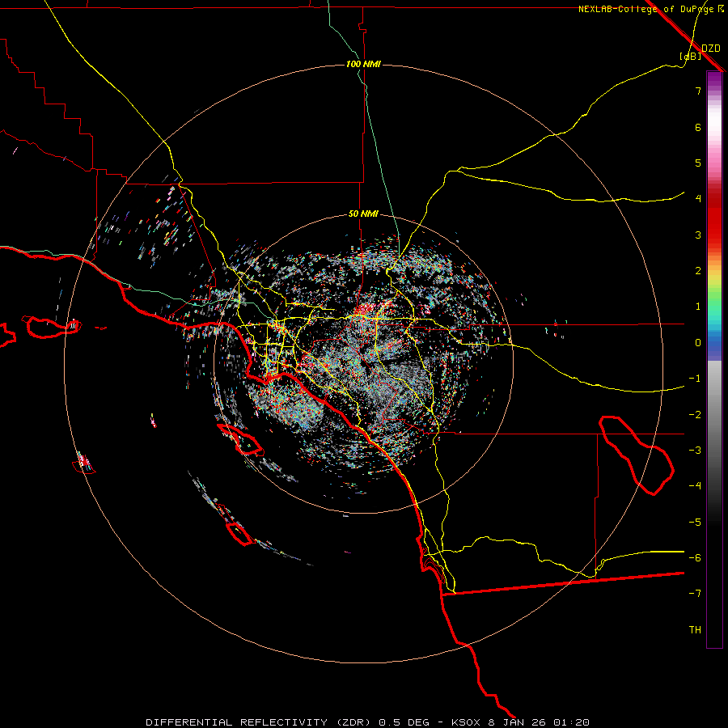This screenshot has width=728, height=728.
Task: Click the TH threshold label on scale
Action: click(695, 630)
